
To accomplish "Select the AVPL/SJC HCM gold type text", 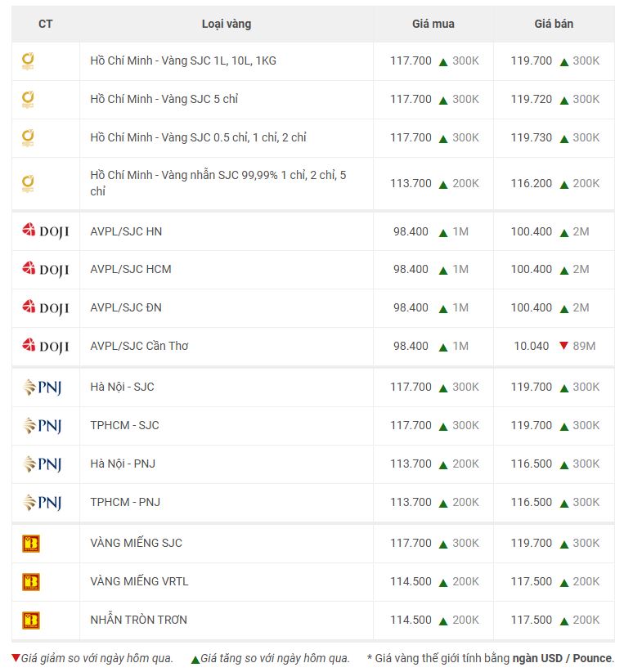I will (x=131, y=269).
